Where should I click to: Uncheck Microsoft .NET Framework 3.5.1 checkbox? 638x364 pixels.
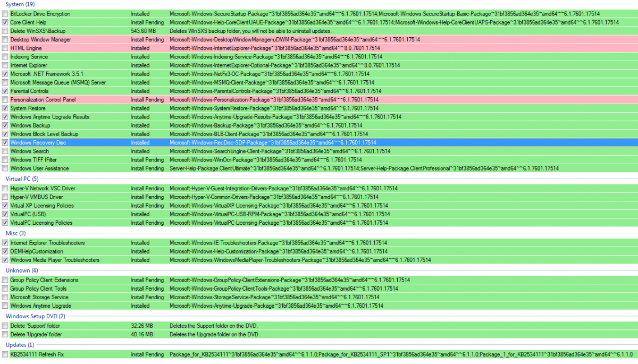coord(5,74)
